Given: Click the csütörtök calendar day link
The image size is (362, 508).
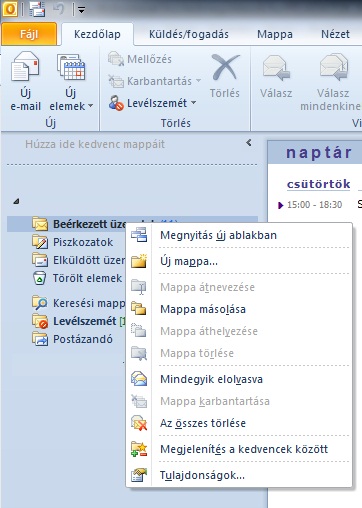Looking at the screenshot, I should (319, 184).
